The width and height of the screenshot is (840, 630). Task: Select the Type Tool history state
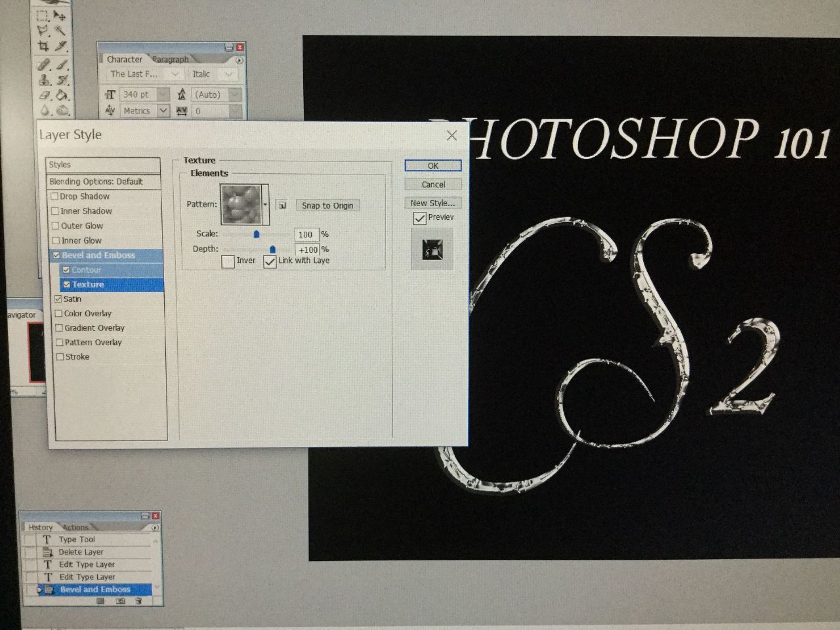point(77,539)
